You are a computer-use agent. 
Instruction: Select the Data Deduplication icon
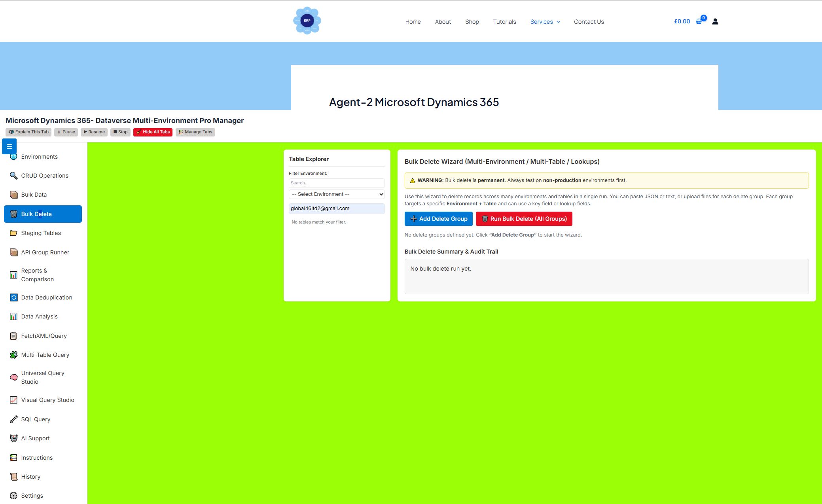click(x=13, y=297)
